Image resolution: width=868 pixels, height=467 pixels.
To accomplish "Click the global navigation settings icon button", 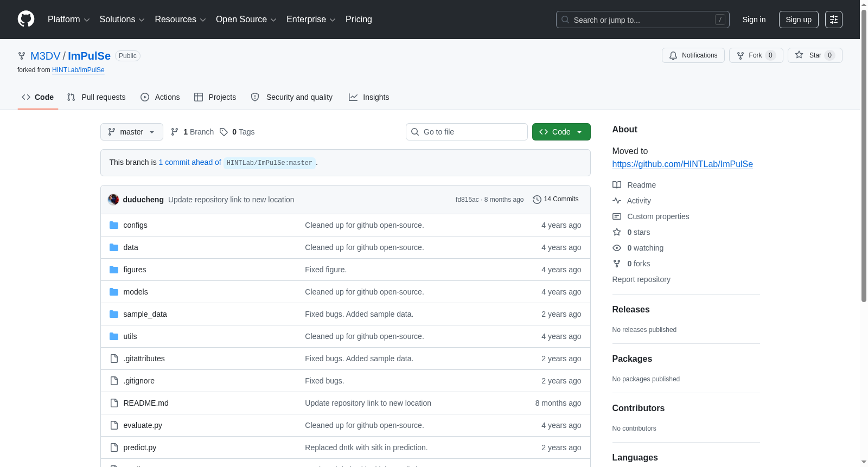I will tap(834, 20).
